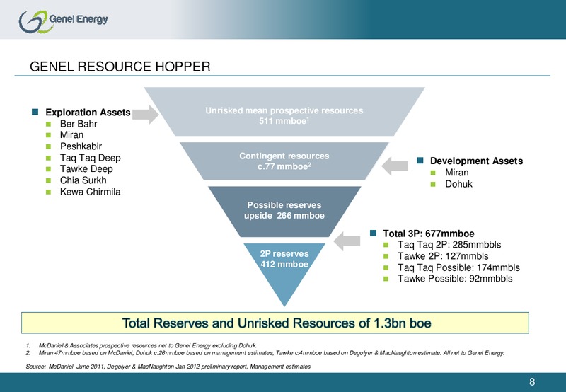Viewport: 566px width, 392px height.
Task: Select the Peshkabir list item
Action: (x=81, y=146)
